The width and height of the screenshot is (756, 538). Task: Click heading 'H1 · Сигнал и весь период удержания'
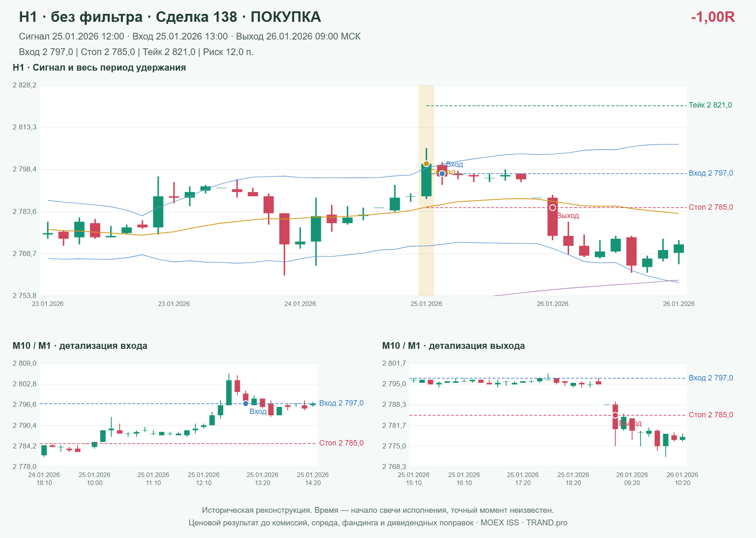[99, 68]
